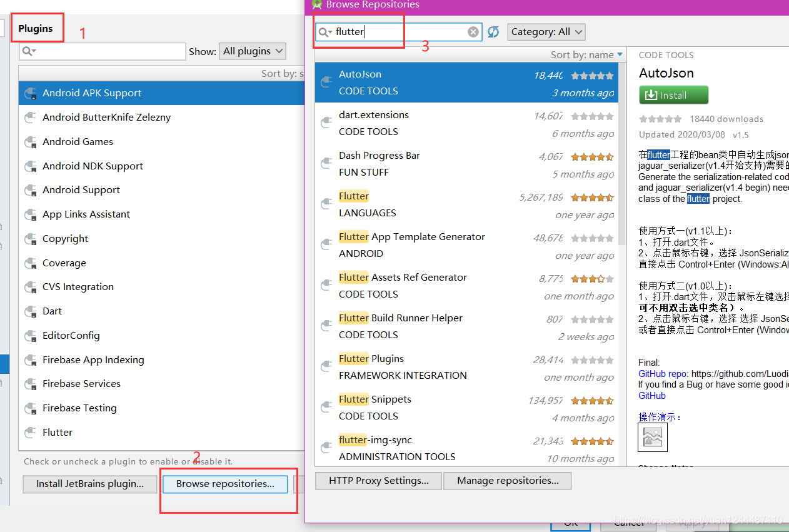The height and width of the screenshot is (532, 789).
Task: Click plug icon beside Android NDK Support
Action: [x=31, y=166]
